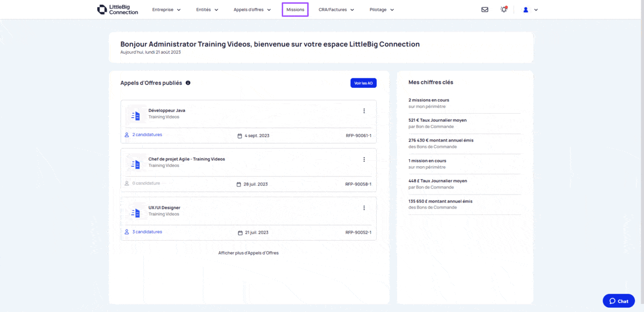Click 521 € Taux Journalier moyen

point(438,120)
